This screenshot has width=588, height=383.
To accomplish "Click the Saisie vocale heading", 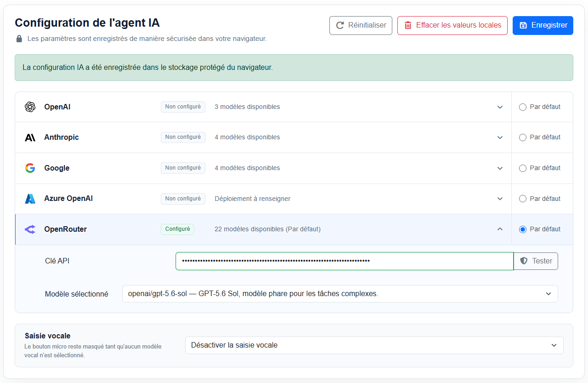I will [47, 336].
